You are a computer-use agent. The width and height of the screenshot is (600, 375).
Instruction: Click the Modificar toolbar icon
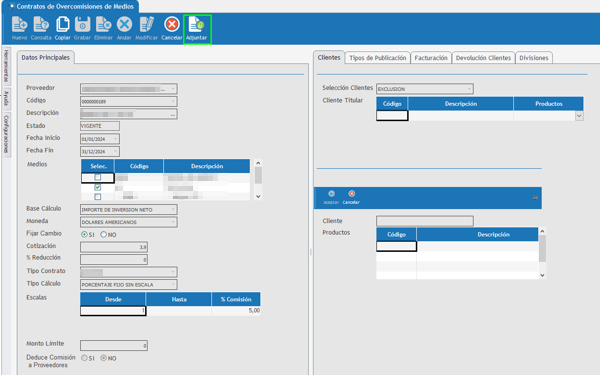(x=147, y=28)
